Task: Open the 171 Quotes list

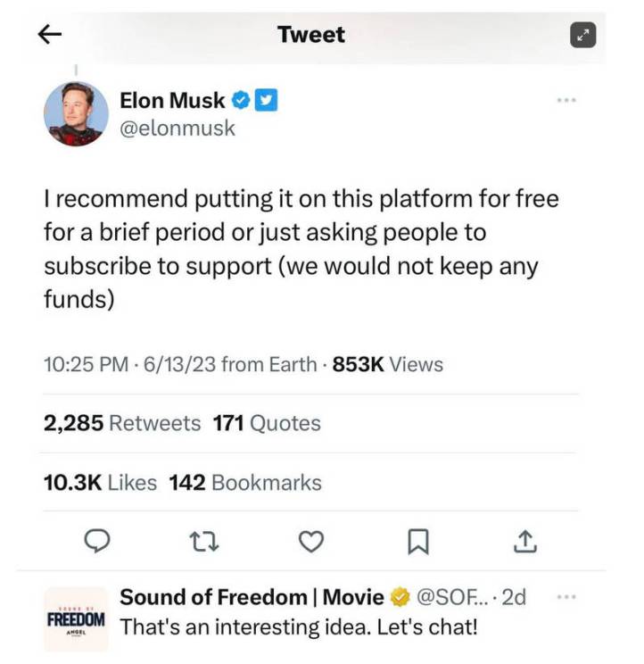Action: click(267, 423)
